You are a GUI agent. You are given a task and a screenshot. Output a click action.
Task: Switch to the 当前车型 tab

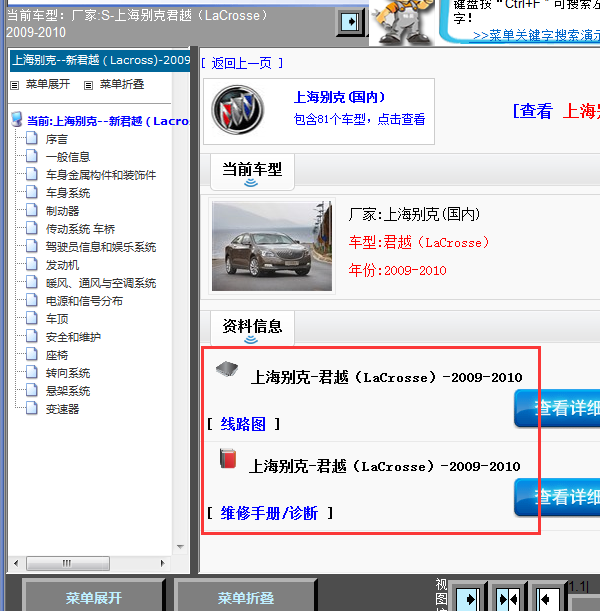(252, 172)
